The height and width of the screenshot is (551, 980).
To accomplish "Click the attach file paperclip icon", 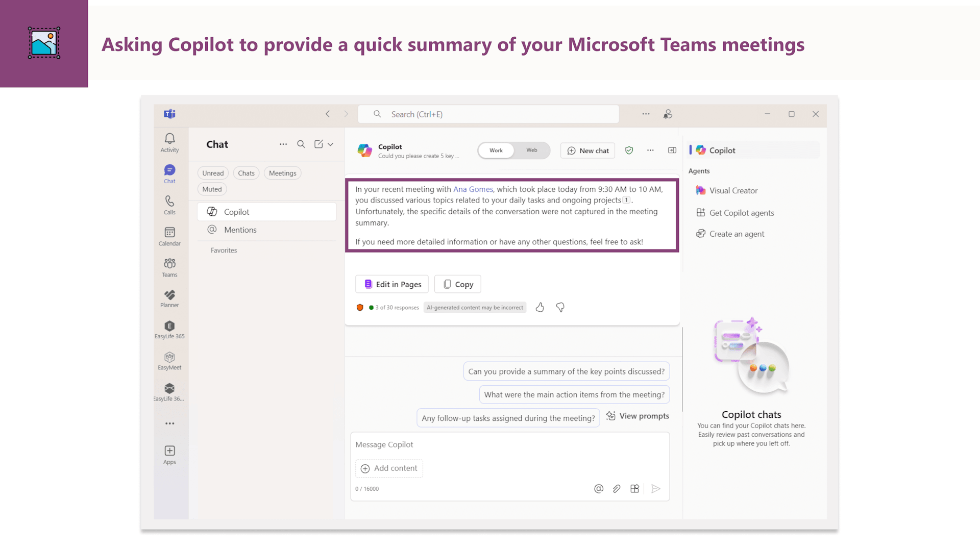I will (x=617, y=489).
